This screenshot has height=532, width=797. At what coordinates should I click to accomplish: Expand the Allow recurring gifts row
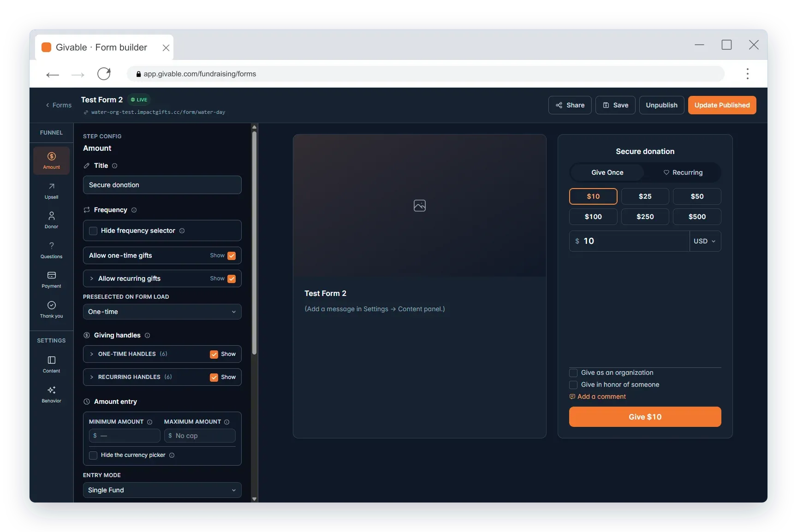[92, 278]
